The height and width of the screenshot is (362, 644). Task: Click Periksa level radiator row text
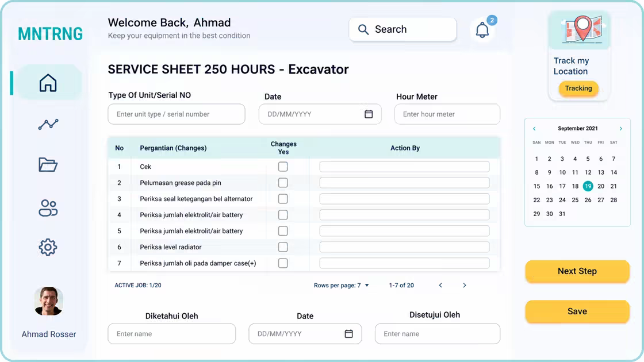[170, 247]
